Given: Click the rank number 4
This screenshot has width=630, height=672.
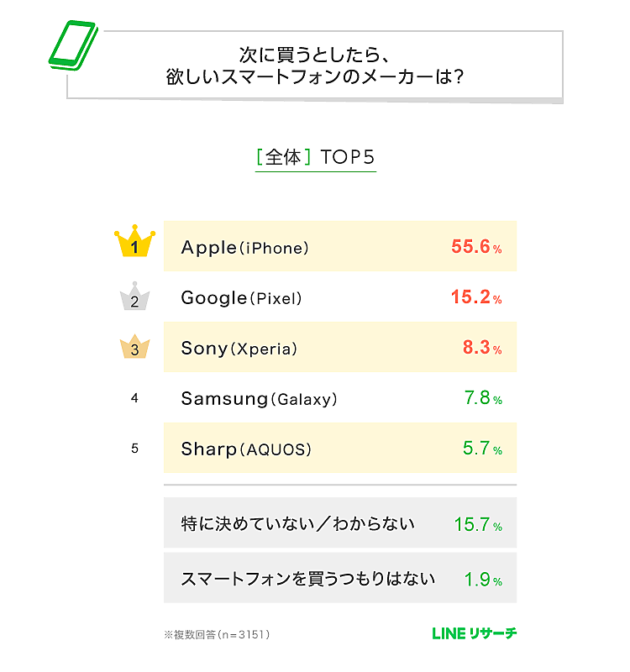Looking at the screenshot, I should pyautogui.click(x=134, y=398).
